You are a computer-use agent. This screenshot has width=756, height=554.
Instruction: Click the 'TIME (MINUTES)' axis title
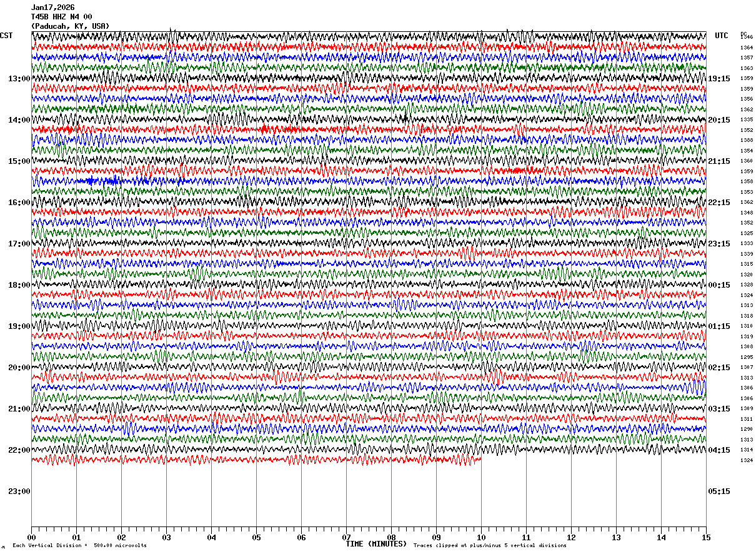pos(377,544)
